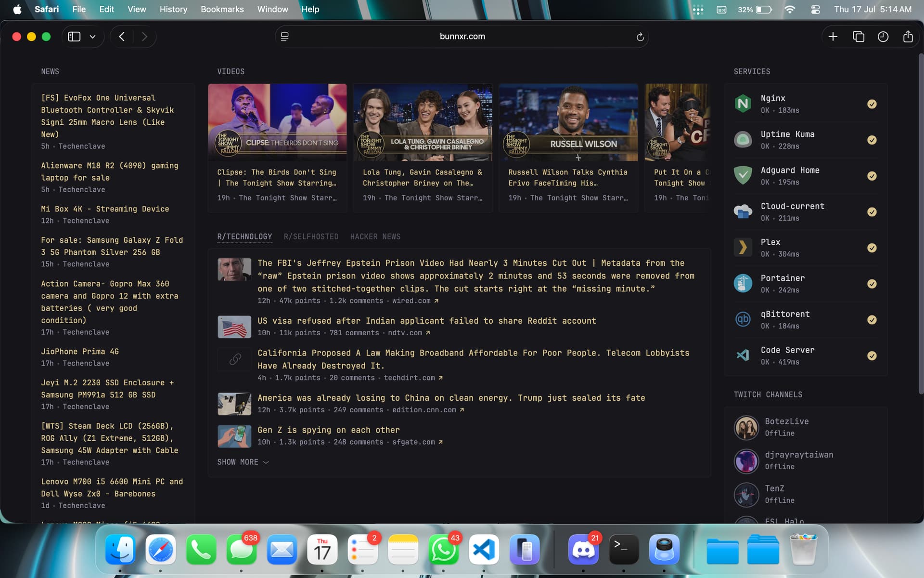
Task: Open Messages app in the dock
Action: 241,550
